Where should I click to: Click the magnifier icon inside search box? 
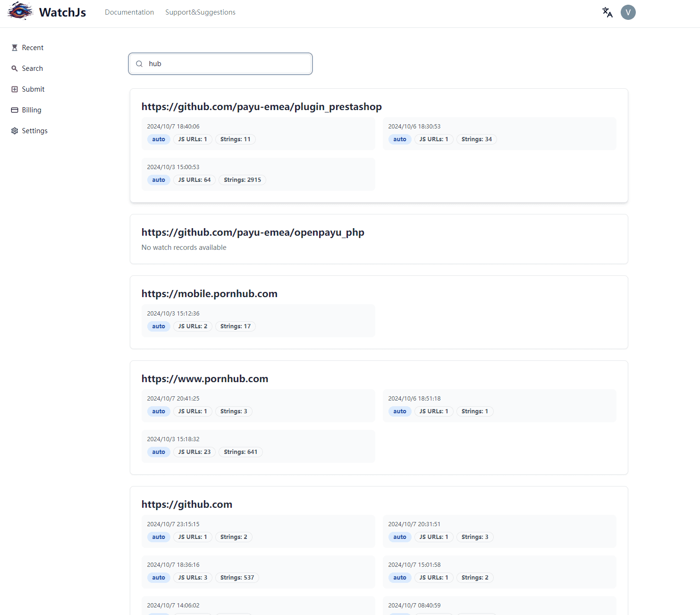point(139,64)
